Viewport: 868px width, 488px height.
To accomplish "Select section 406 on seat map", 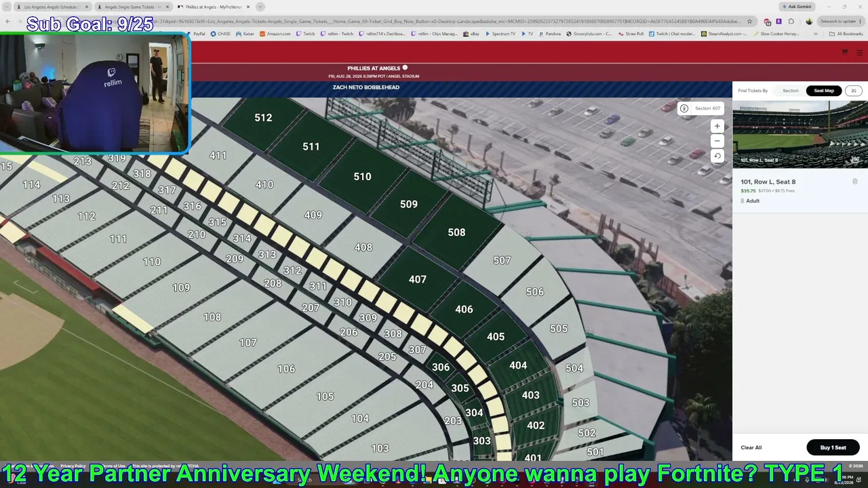I will point(464,309).
